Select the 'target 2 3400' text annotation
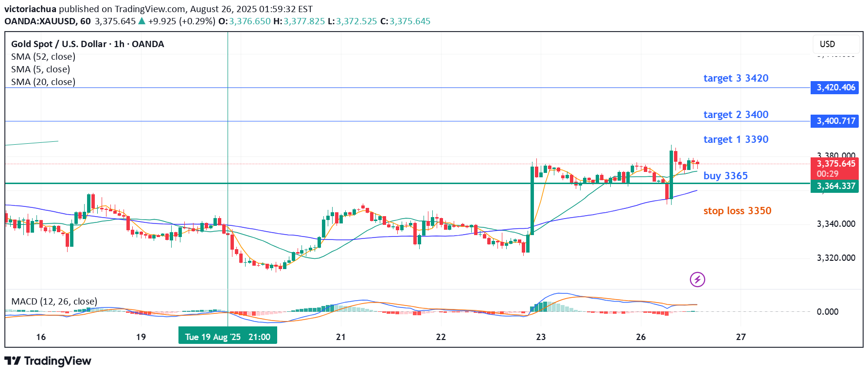 click(x=736, y=115)
